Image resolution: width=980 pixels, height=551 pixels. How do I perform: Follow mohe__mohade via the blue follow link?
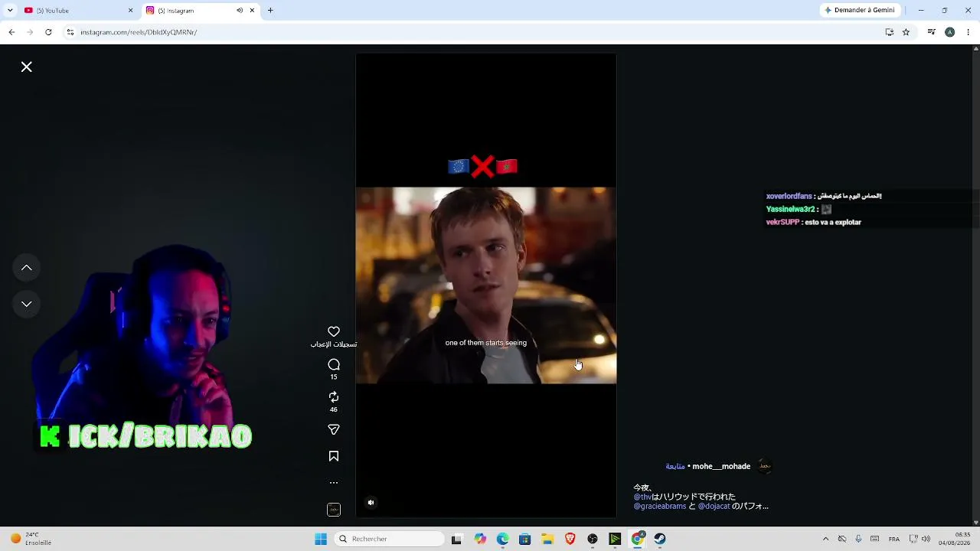pos(675,466)
